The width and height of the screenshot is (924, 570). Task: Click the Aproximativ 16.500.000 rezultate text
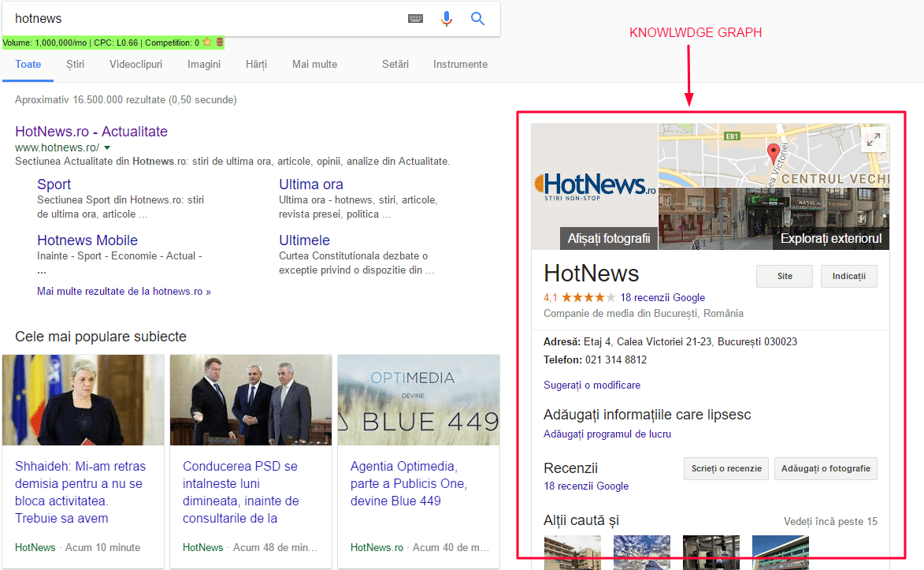[x=125, y=99]
